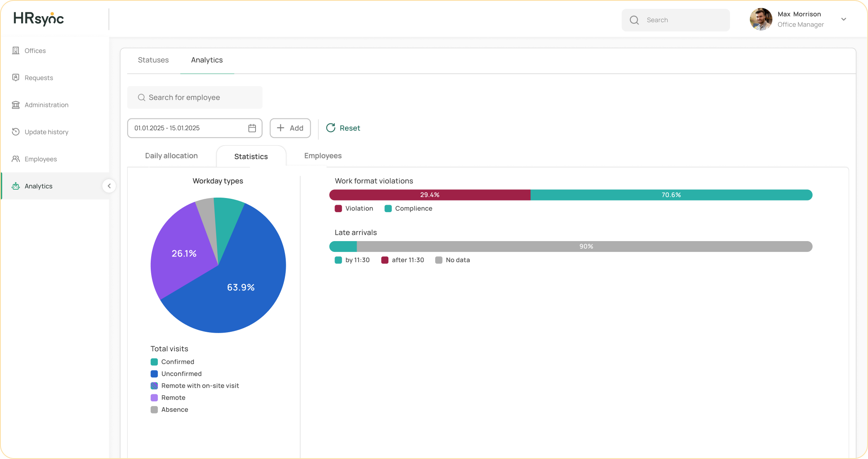The width and height of the screenshot is (868, 459).
Task: Select the Statistics tab
Action: click(x=251, y=156)
